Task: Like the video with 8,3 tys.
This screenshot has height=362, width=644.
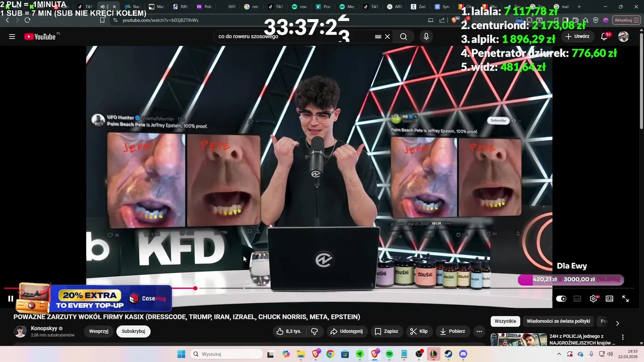Action: (289, 331)
